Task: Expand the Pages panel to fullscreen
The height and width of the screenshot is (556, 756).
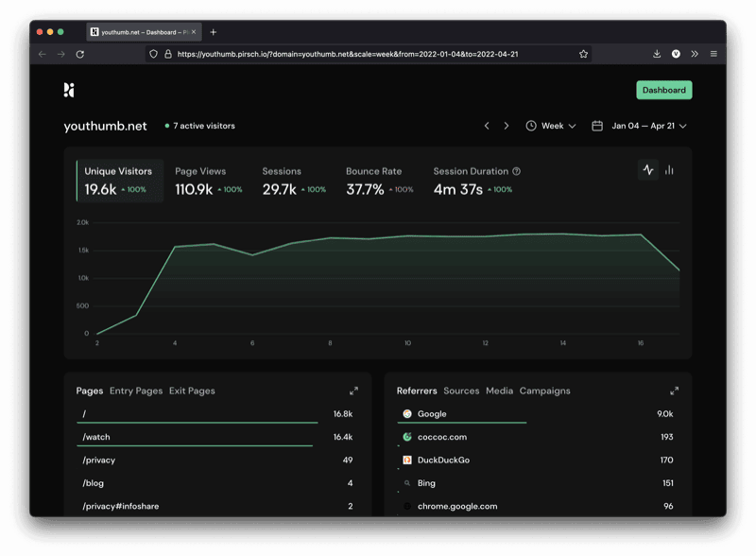Action: [354, 390]
